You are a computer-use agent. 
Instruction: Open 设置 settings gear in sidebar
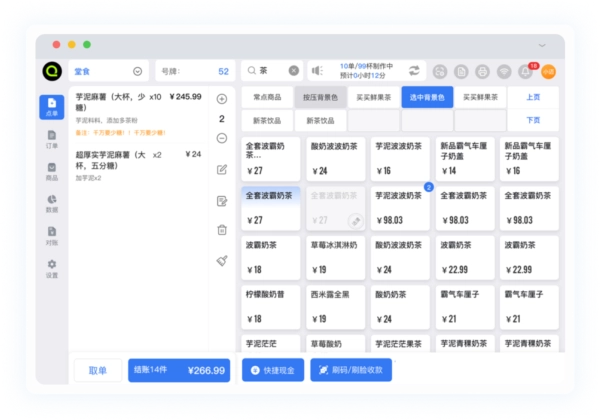tap(51, 268)
